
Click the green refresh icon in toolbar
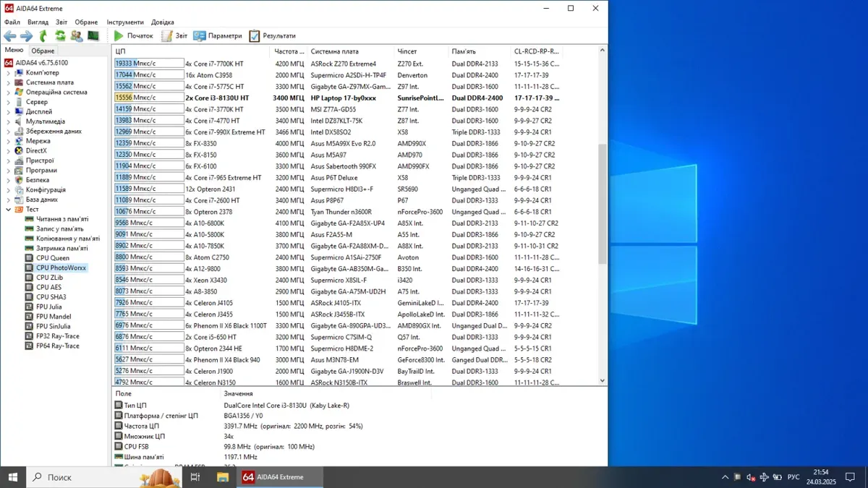click(60, 35)
